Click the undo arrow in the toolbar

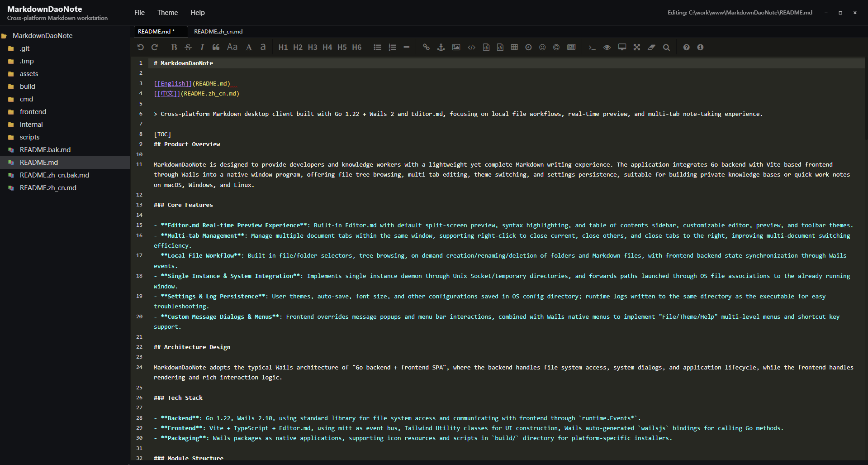(x=140, y=47)
